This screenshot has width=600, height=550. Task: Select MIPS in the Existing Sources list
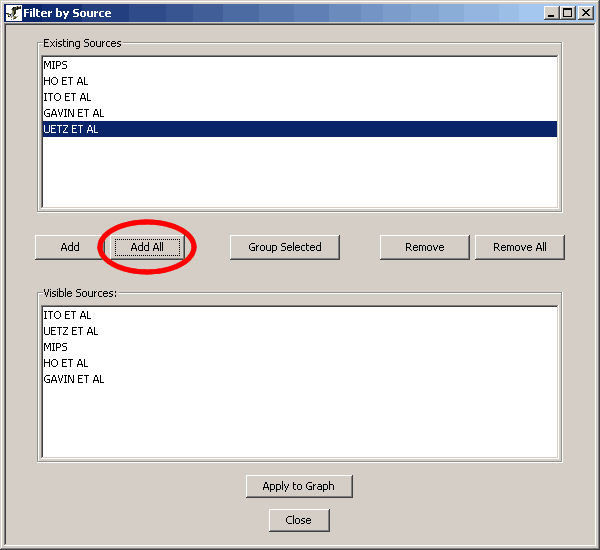[55, 65]
